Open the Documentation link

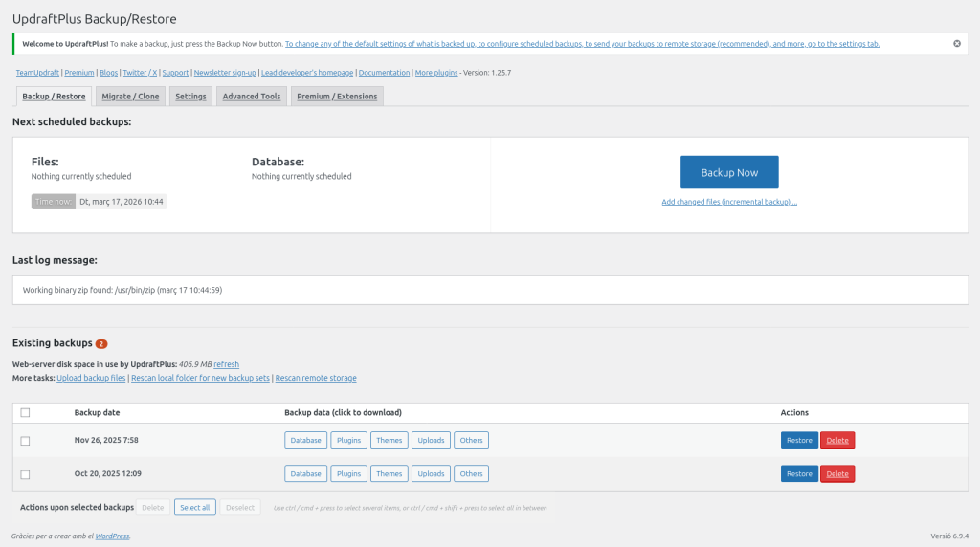pyautogui.click(x=384, y=73)
